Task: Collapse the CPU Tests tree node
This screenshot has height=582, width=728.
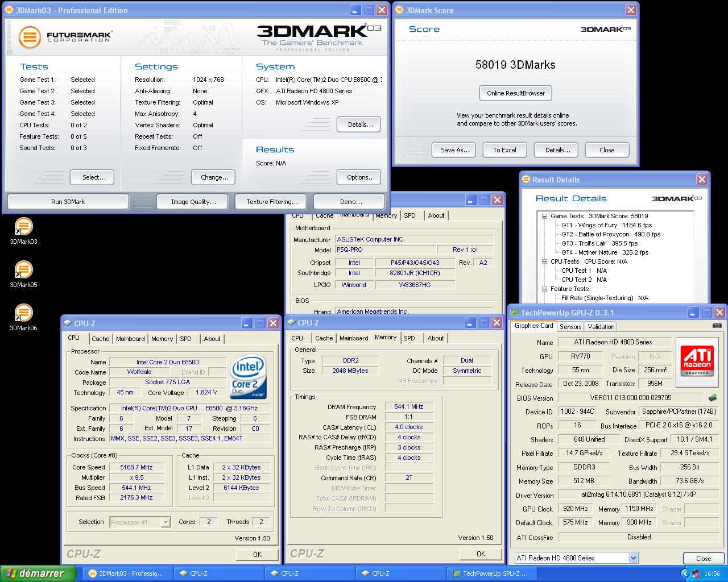Action: 544,261
